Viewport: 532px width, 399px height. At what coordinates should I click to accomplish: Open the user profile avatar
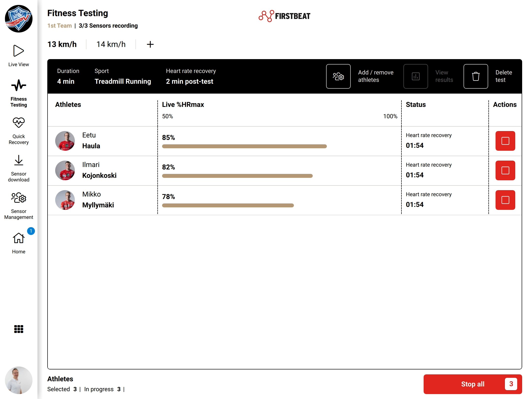(19, 380)
